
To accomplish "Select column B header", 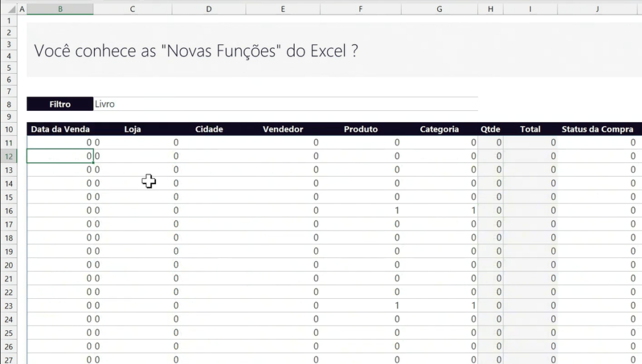I will coord(60,9).
